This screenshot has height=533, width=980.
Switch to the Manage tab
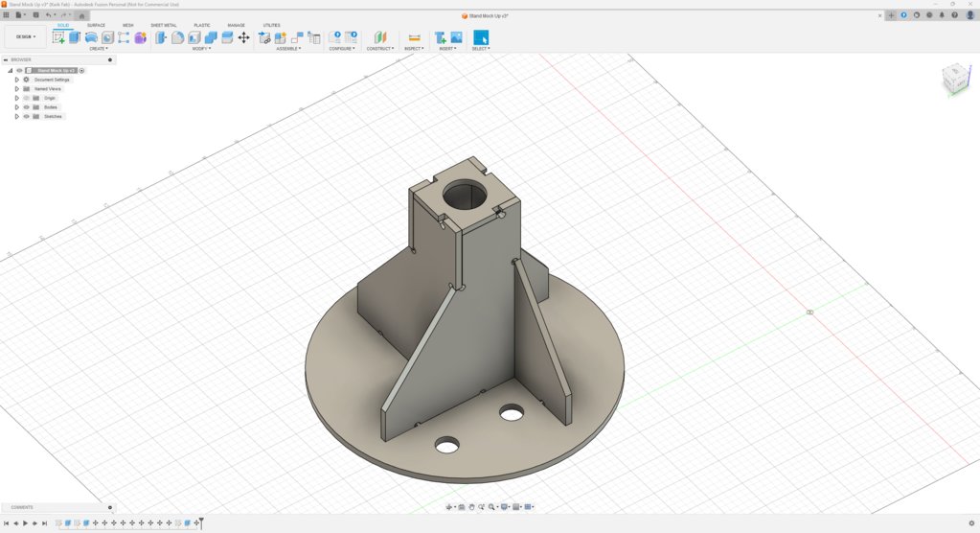click(237, 25)
